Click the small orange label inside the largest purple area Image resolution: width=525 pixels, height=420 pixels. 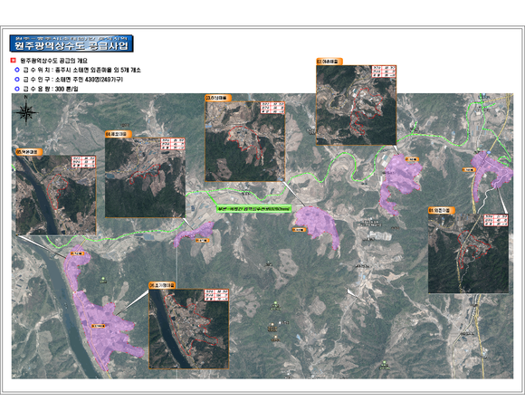[x=99, y=325]
